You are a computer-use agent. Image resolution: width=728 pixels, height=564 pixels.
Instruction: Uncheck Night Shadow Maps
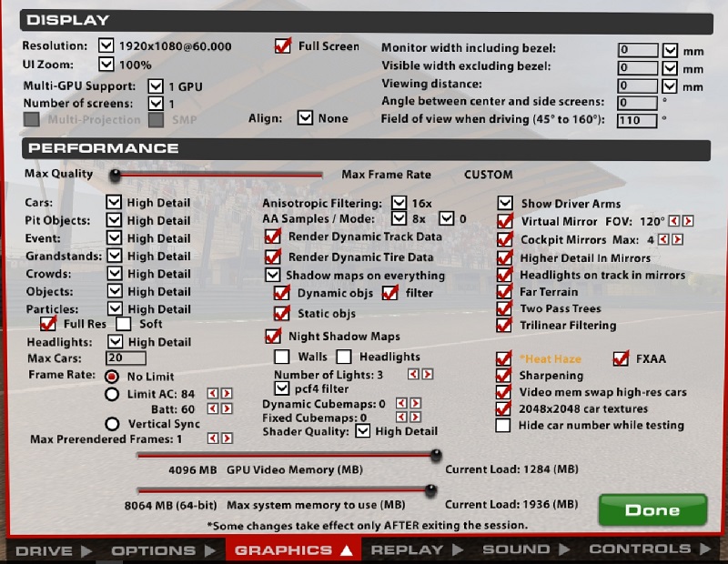(x=273, y=336)
